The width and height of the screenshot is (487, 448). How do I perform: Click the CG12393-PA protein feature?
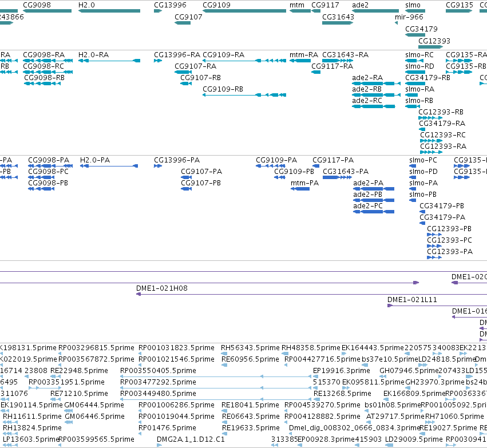[434, 257]
